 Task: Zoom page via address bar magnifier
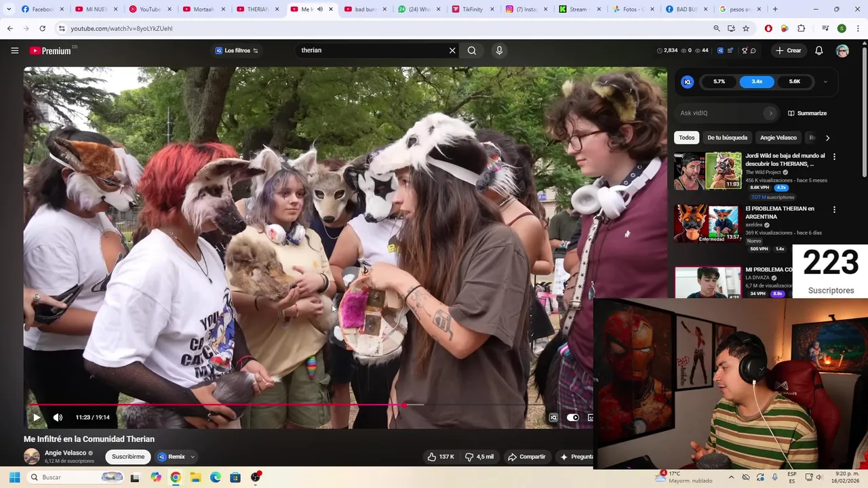pos(717,28)
